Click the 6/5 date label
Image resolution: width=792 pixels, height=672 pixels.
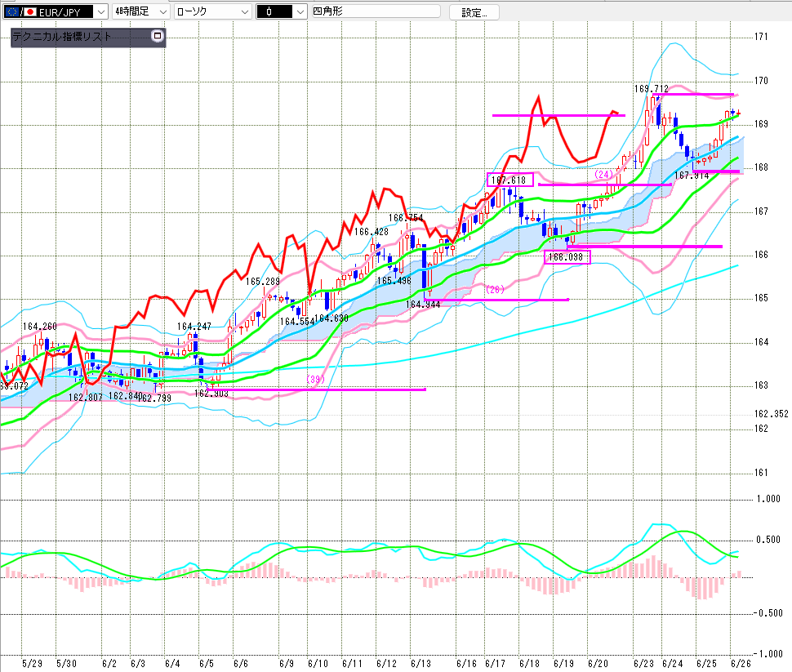point(207,663)
